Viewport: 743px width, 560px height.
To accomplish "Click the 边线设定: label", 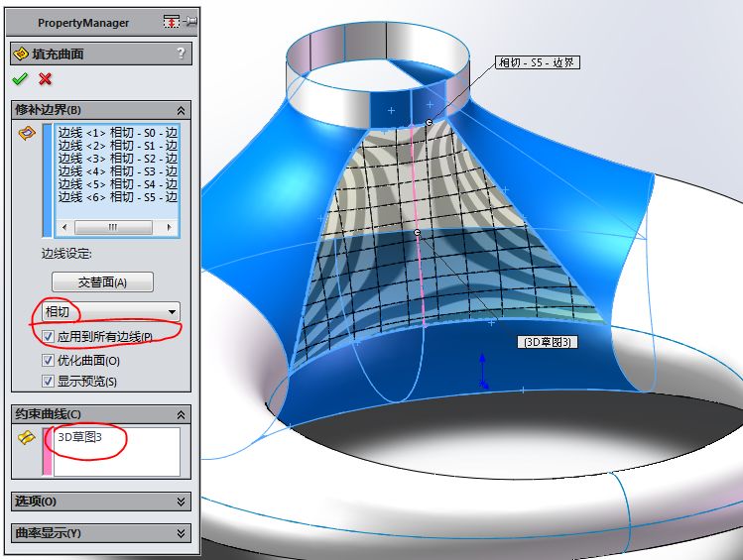I will pos(66,254).
